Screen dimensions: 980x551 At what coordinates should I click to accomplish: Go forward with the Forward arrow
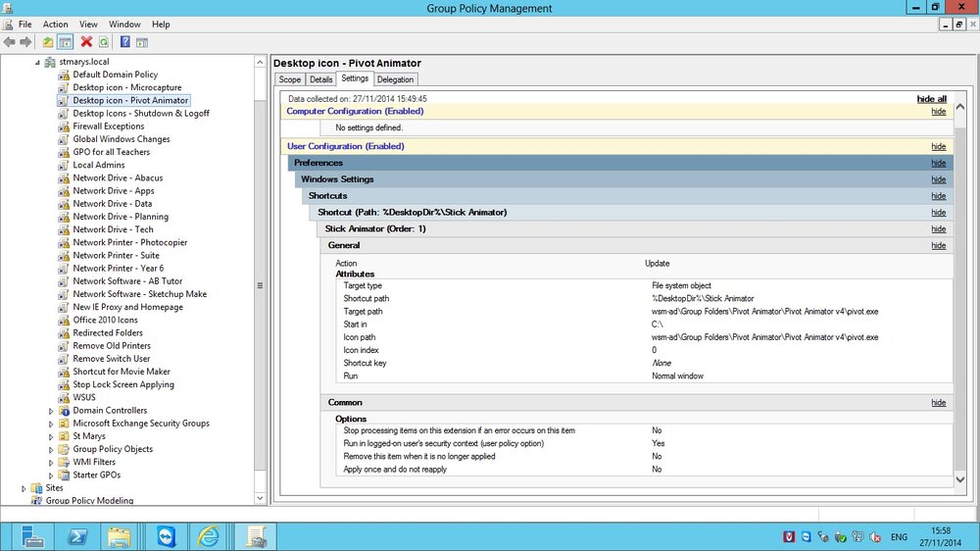(25, 42)
